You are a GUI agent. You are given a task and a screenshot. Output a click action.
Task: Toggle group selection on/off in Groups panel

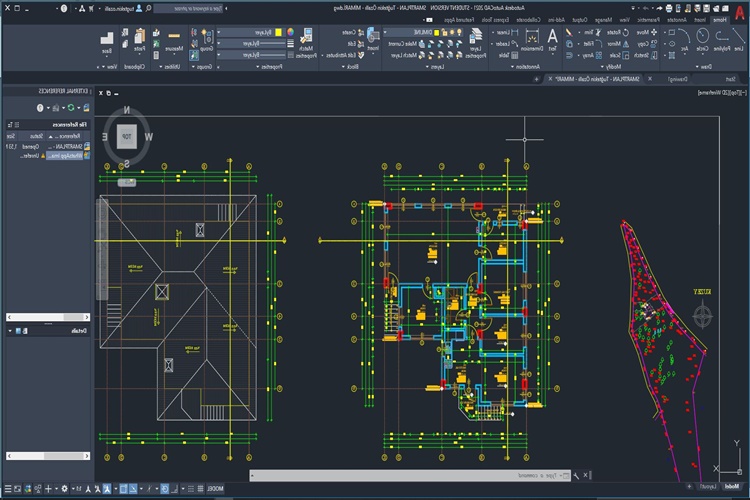click(194, 55)
